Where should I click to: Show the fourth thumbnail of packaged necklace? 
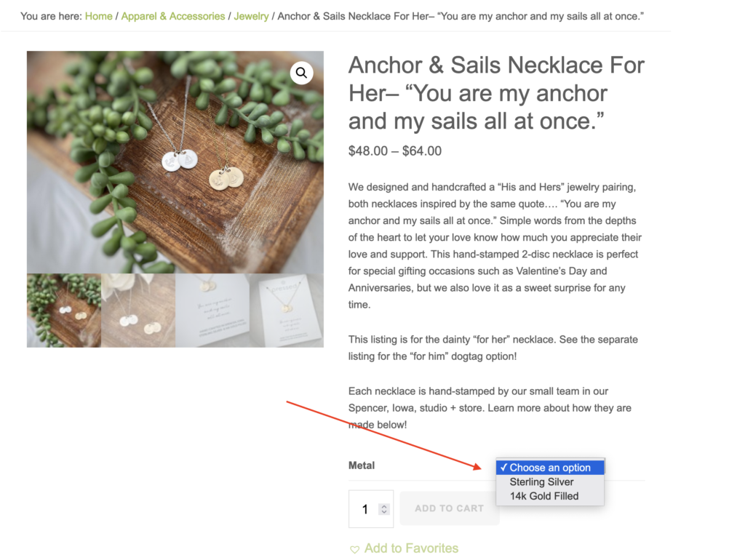(x=287, y=311)
